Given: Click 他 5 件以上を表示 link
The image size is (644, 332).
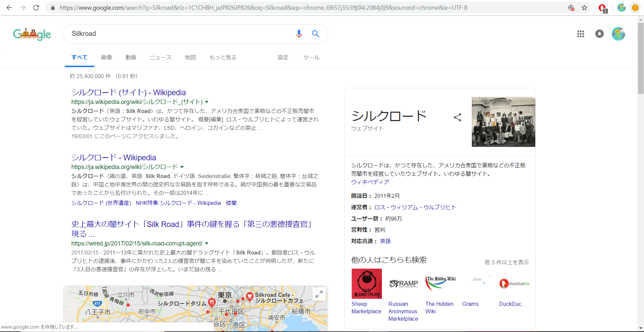Looking at the screenshot, I should point(507,262).
